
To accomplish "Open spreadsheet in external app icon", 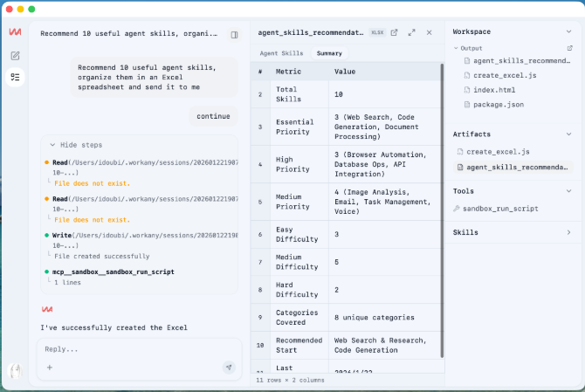I will [394, 32].
